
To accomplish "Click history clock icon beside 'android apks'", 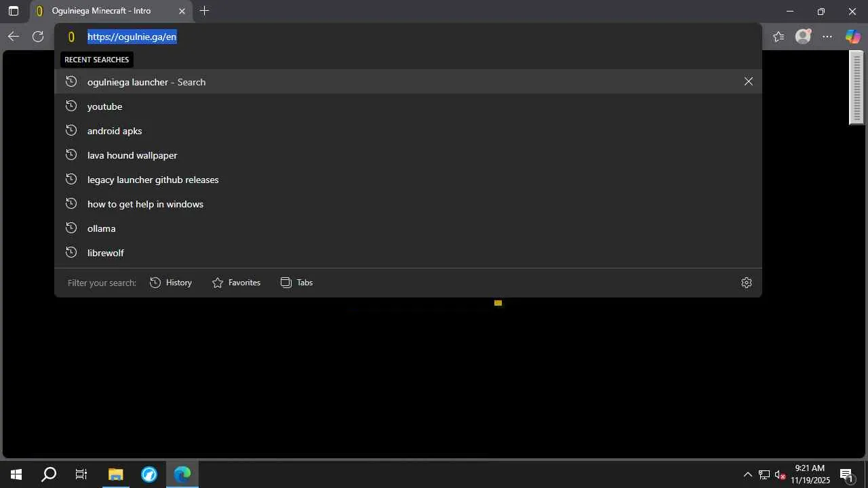I will [x=71, y=130].
